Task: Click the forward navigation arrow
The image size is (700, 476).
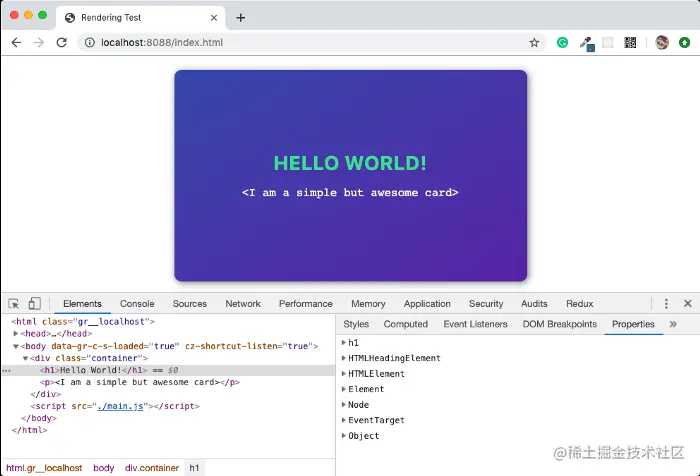Action: click(x=39, y=42)
